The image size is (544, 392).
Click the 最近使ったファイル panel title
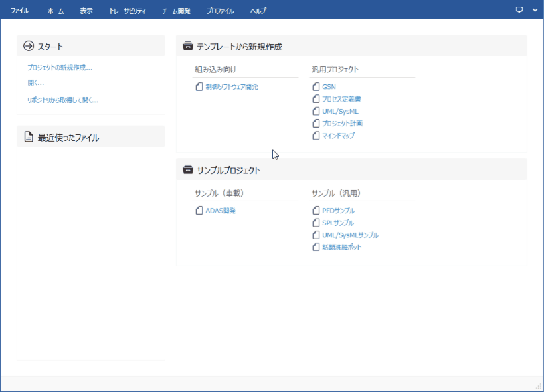(68, 138)
